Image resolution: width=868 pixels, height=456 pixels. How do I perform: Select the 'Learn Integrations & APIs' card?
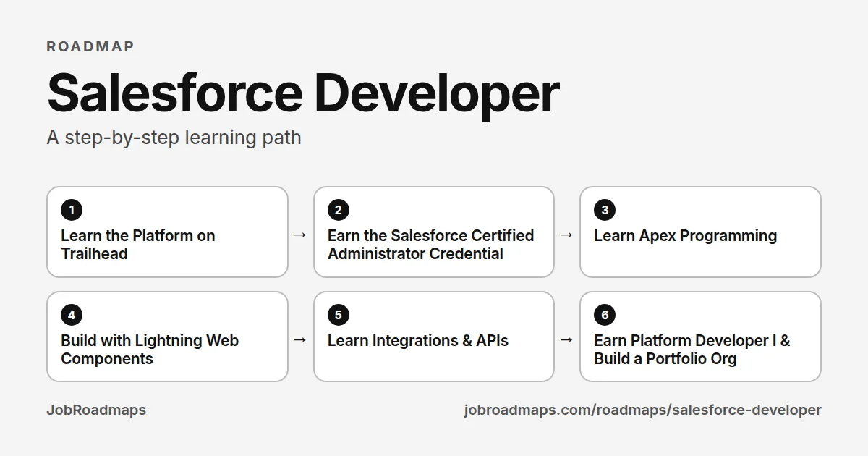(x=434, y=337)
